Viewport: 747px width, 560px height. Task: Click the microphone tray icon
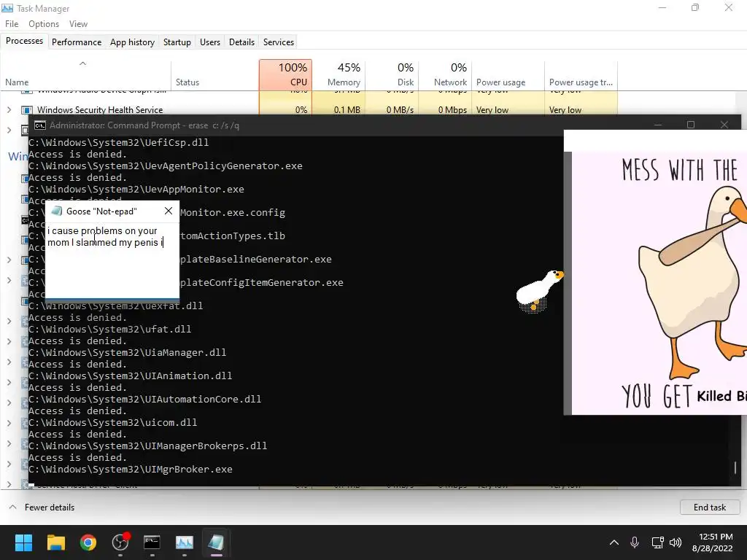tap(635, 542)
